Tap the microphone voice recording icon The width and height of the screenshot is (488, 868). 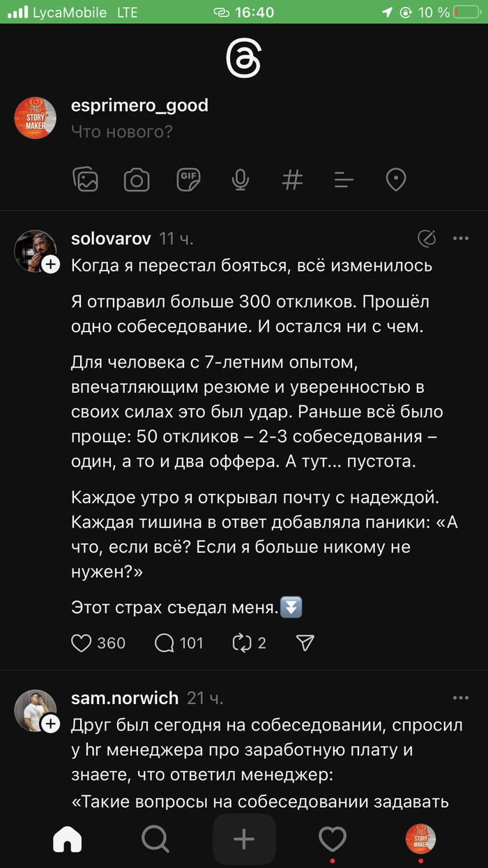coord(241,180)
